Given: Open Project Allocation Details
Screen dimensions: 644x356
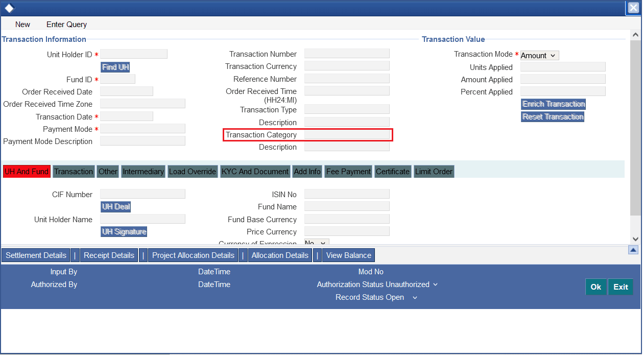Looking at the screenshot, I should pyautogui.click(x=193, y=255).
